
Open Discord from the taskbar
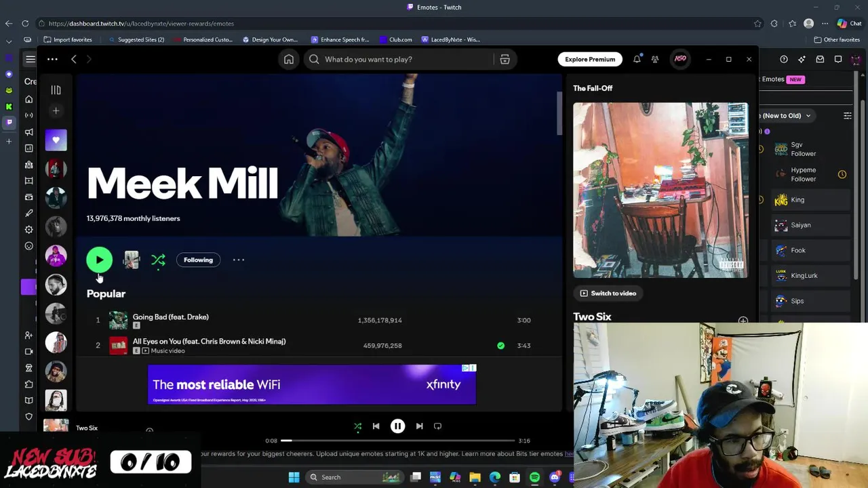(555, 477)
